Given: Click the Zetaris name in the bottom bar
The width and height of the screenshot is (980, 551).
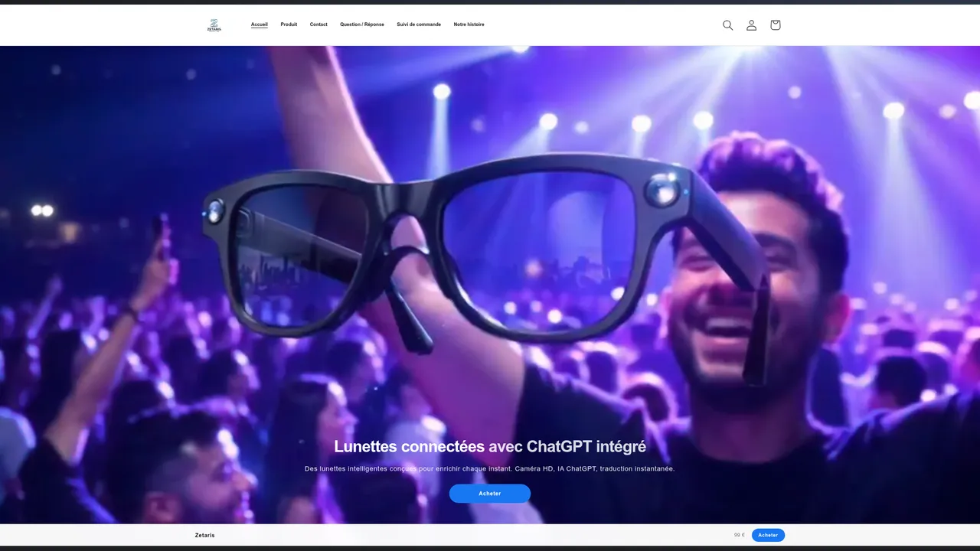Looking at the screenshot, I should [x=205, y=535].
